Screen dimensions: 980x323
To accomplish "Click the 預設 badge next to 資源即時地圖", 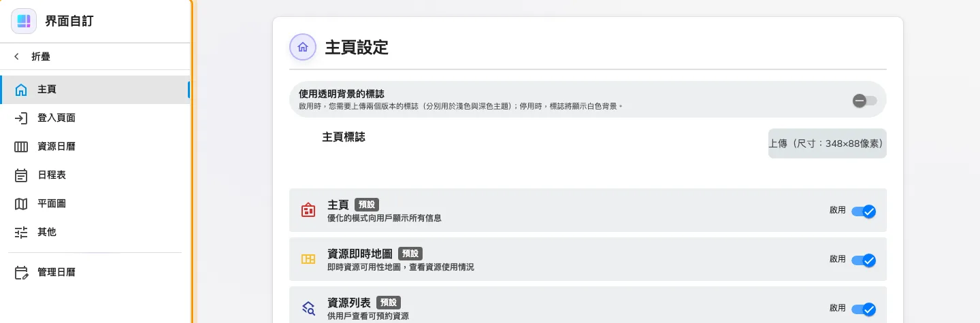I will tap(410, 254).
